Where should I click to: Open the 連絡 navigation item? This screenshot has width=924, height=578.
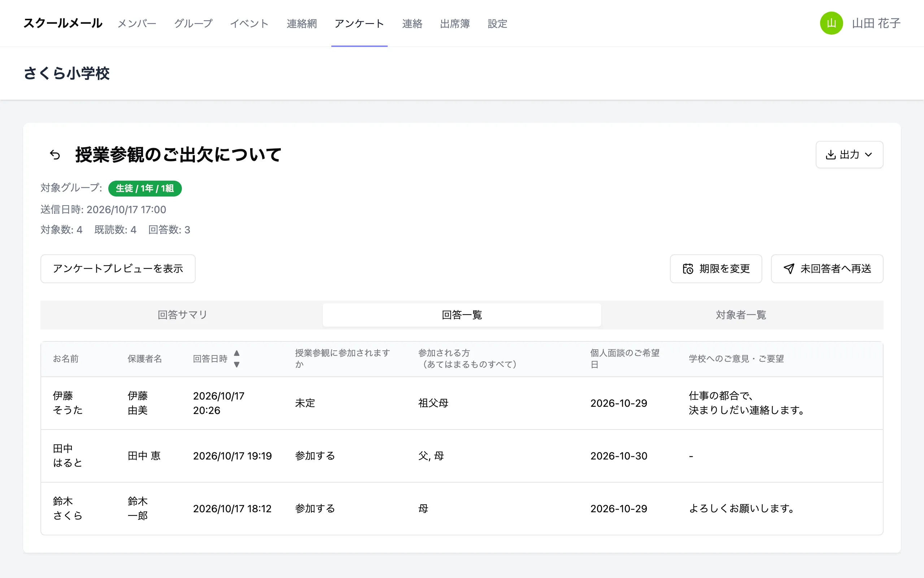click(412, 24)
